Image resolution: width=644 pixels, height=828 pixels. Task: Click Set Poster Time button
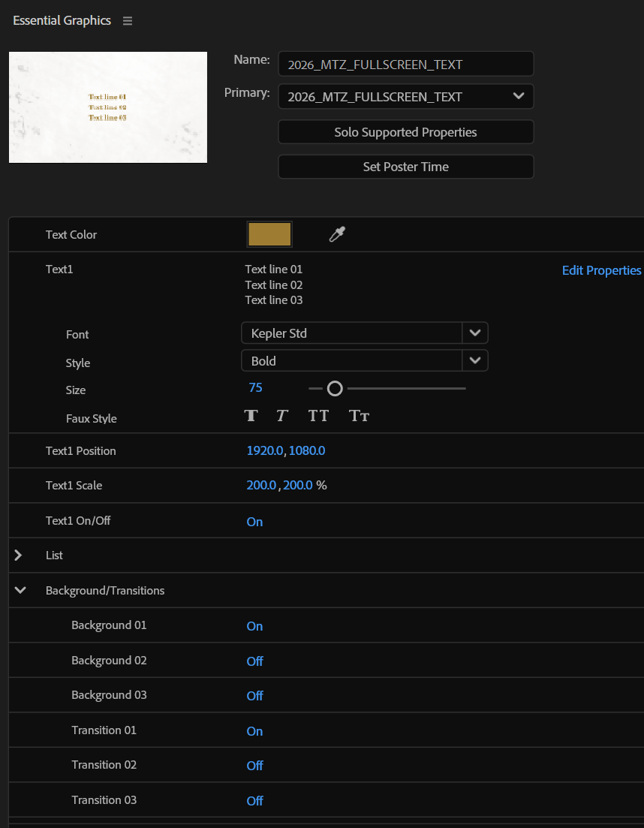click(406, 167)
